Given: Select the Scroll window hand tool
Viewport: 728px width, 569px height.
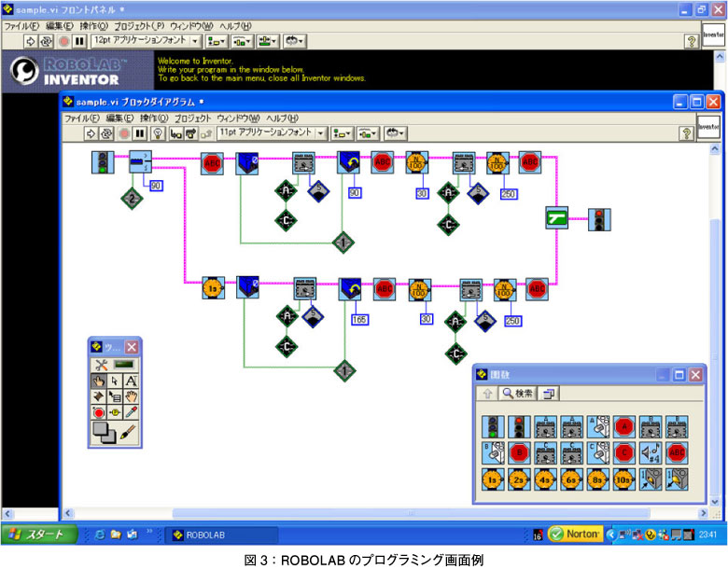Looking at the screenshot, I should (x=131, y=396).
